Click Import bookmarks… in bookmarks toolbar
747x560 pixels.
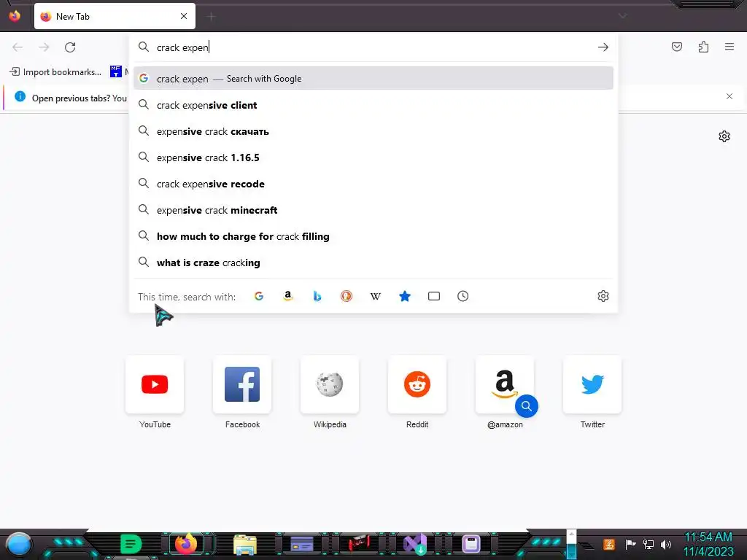pos(55,72)
